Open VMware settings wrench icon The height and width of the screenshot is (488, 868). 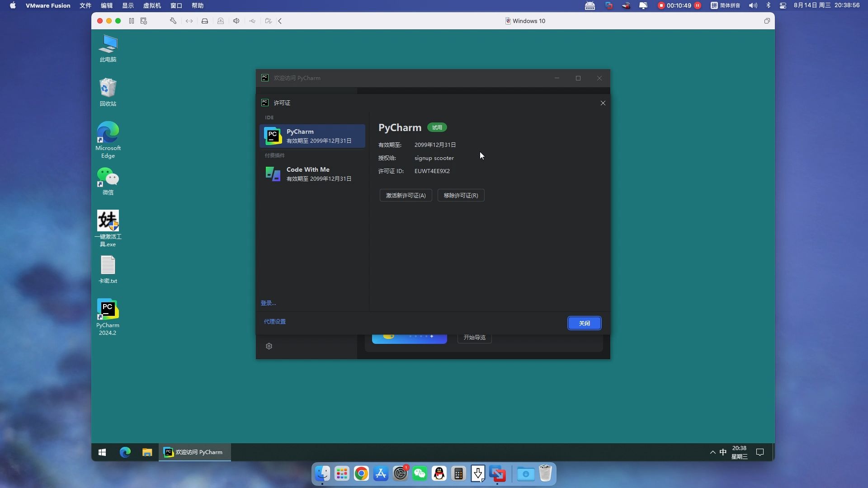click(173, 21)
